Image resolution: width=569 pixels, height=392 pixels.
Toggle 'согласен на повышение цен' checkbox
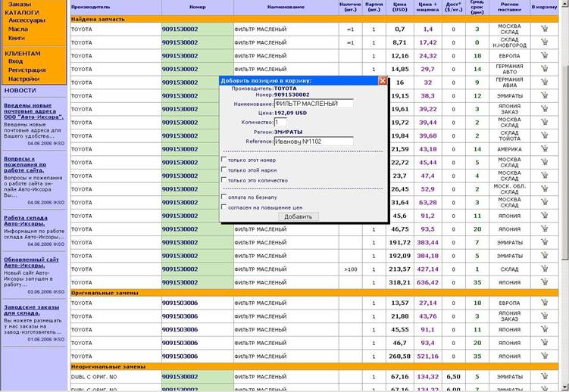pos(224,207)
